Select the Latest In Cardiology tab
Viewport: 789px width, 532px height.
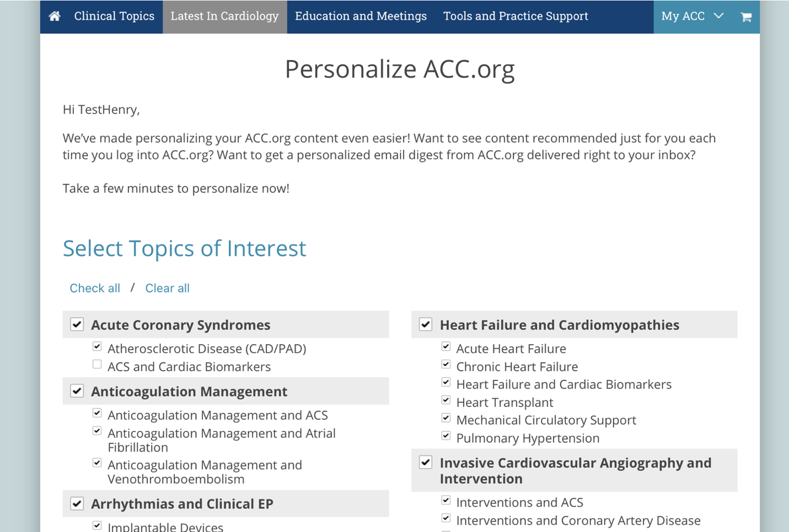[x=224, y=16]
